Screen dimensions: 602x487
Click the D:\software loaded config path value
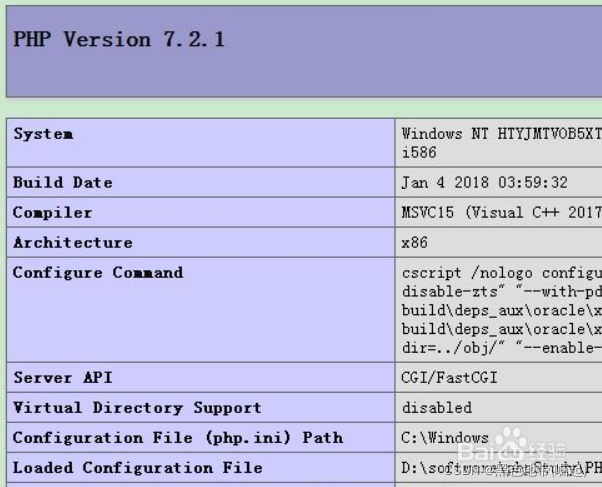[500, 468]
